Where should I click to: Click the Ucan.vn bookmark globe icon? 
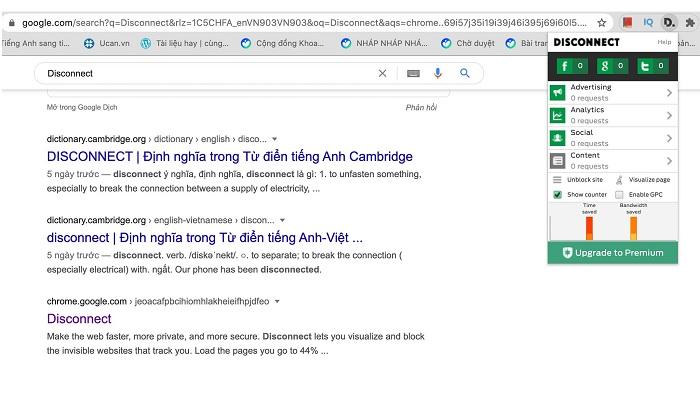click(89, 43)
